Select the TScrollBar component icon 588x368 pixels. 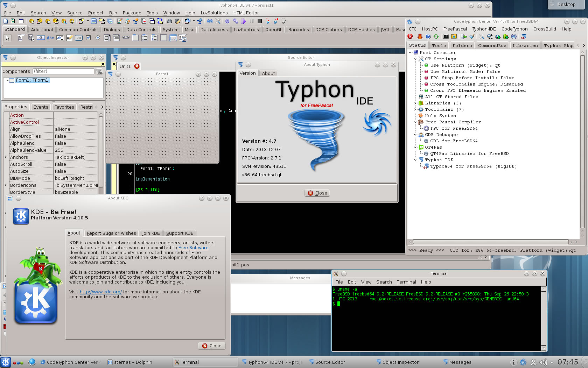(126, 38)
